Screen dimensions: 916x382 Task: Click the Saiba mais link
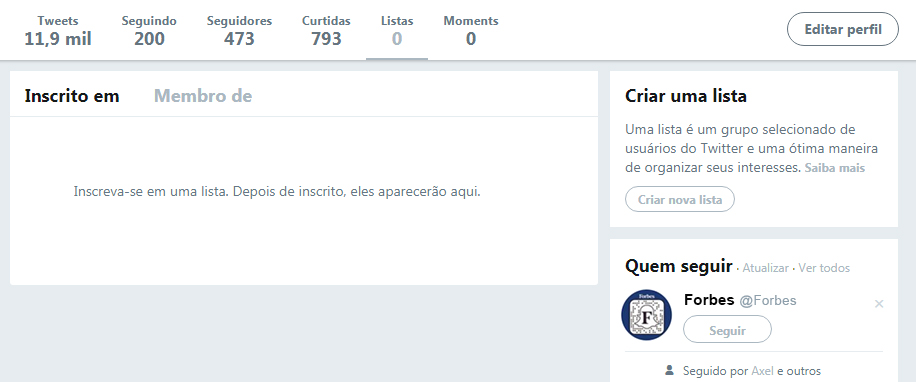click(835, 168)
